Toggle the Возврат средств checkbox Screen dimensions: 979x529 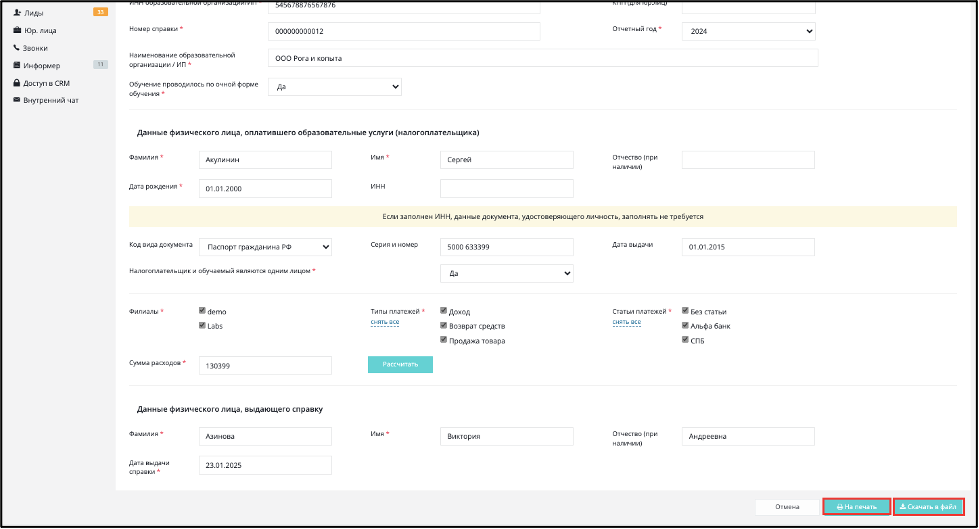pos(443,325)
